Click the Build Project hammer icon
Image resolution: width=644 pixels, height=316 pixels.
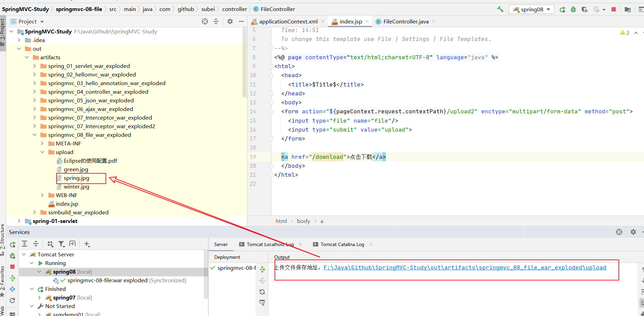pyautogui.click(x=500, y=9)
